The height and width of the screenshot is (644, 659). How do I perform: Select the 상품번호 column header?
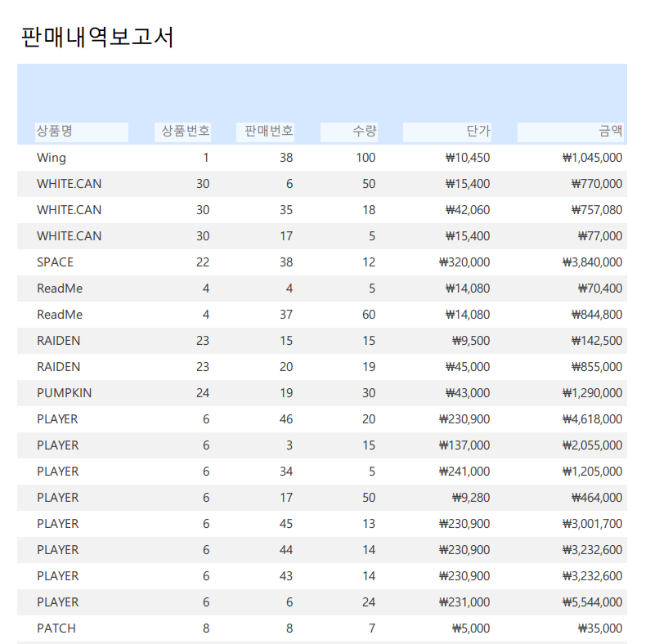[182, 132]
